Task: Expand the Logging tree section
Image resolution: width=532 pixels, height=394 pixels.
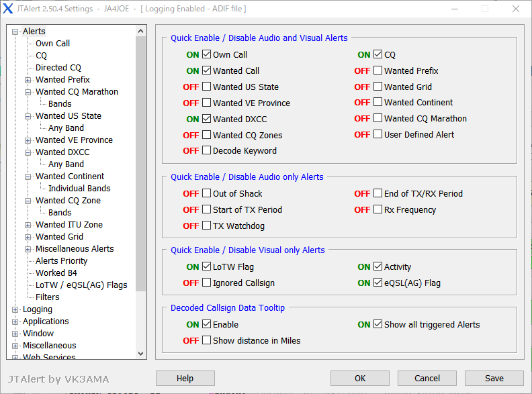Action: [15, 309]
